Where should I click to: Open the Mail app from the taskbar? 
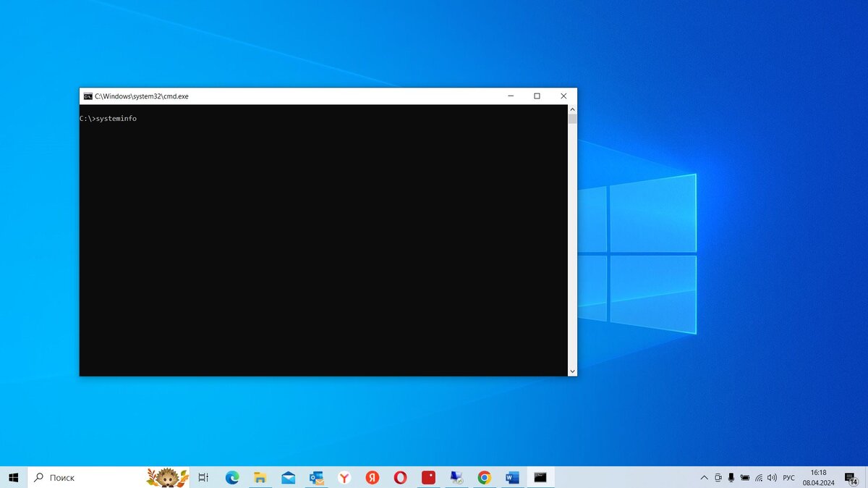coord(288,477)
